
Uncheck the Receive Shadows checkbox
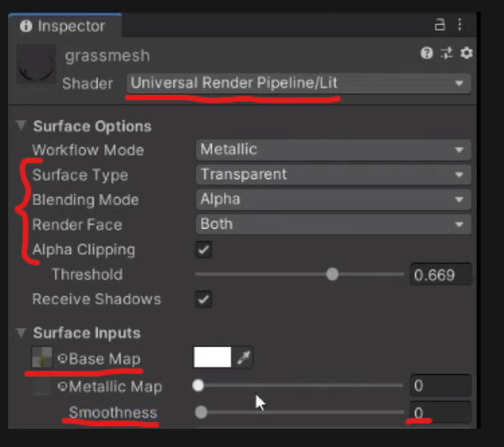[x=203, y=299]
